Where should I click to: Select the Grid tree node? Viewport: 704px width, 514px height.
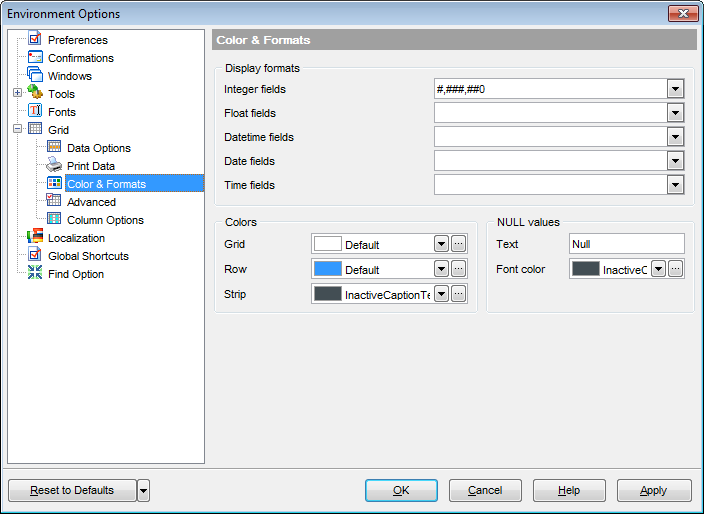pyautogui.click(x=58, y=130)
